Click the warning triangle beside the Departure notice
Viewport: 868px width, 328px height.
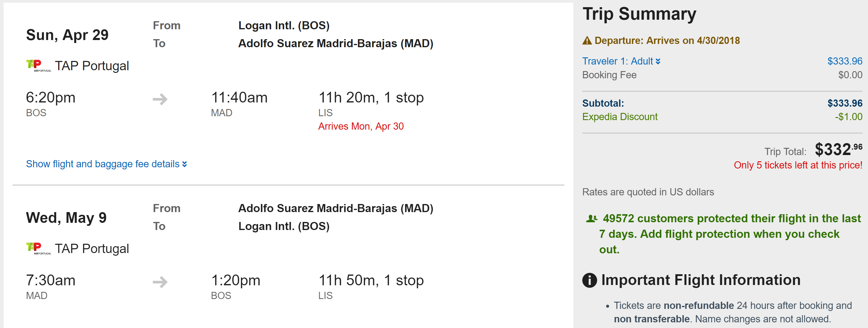click(587, 41)
